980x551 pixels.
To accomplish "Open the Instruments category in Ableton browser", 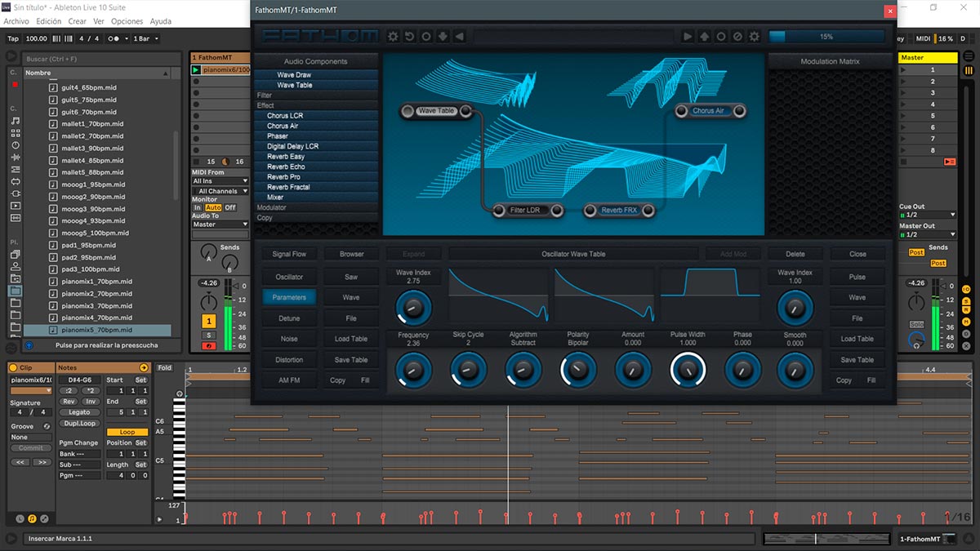I will pos(16,145).
